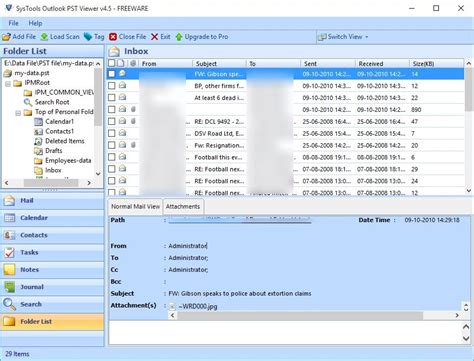Viewport: 474px width, 361px height.
Task: Click message body scroll up arrow
Action: click(466, 327)
